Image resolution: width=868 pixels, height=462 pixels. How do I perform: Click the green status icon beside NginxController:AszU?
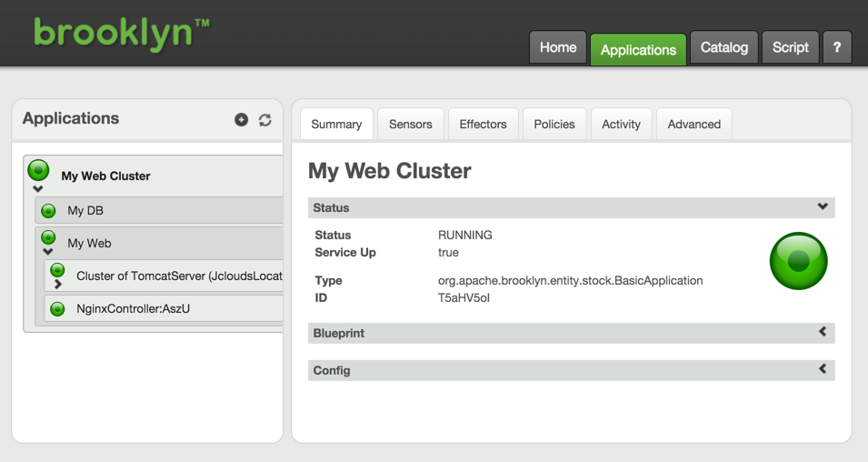[57, 309]
